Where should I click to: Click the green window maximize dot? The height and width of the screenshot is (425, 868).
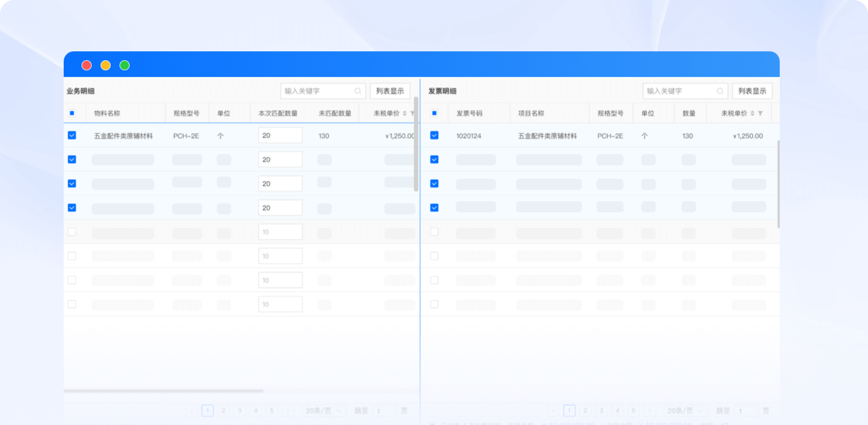124,65
